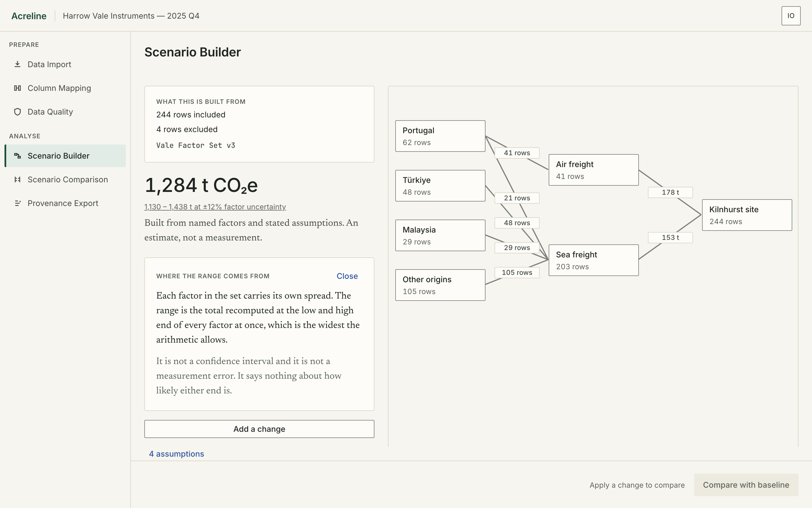Click the 178 t flow label
Viewport: 812px width, 508px height.
pos(670,192)
